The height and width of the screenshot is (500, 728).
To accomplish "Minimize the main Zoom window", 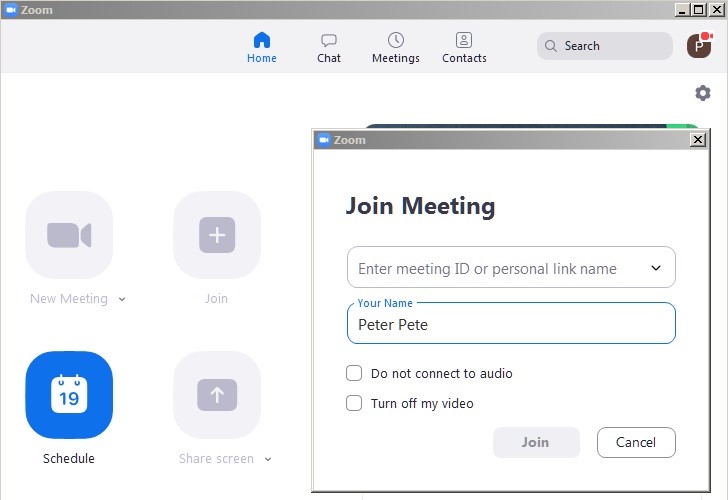I will point(682,10).
